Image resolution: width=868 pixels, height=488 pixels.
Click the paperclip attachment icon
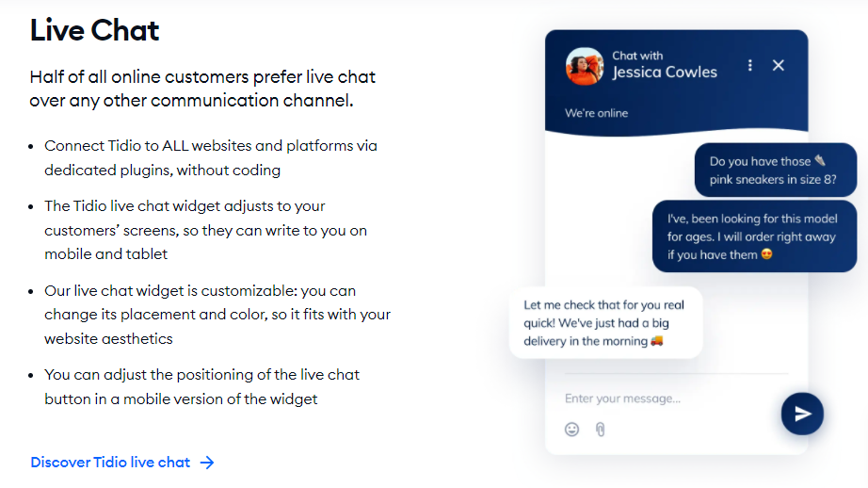[x=600, y=430]
